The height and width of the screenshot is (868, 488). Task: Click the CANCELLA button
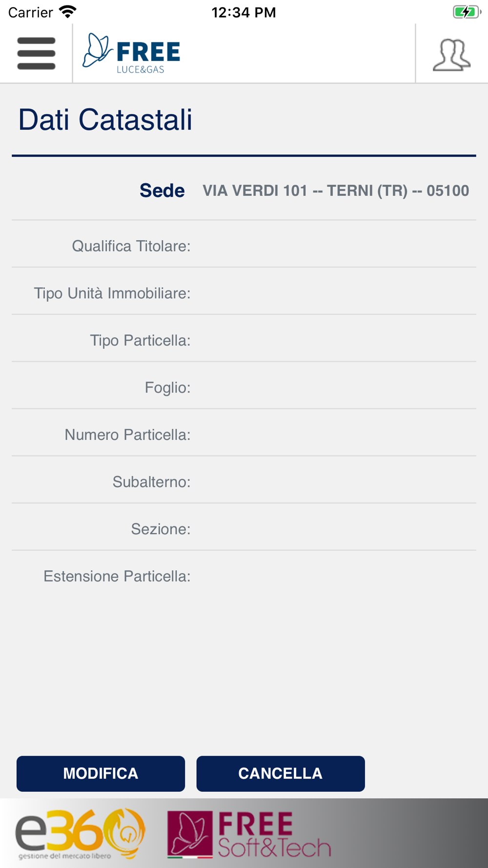point(281,774)
